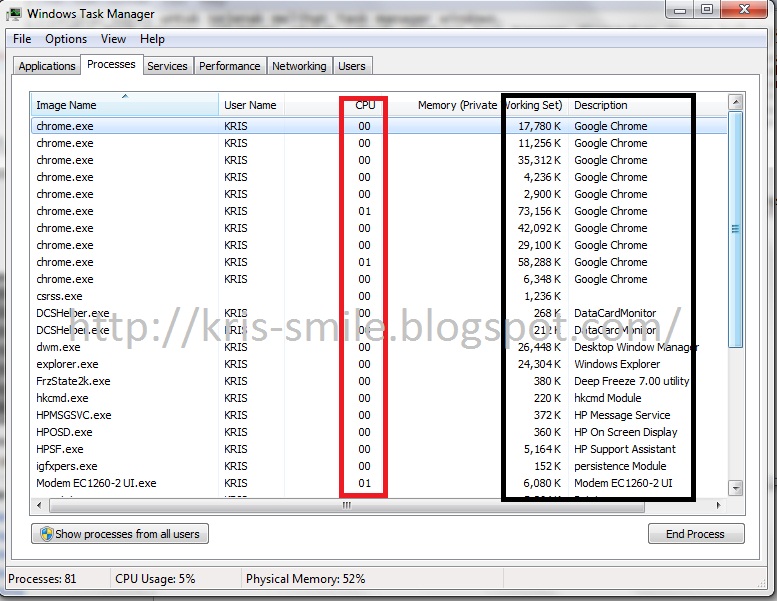The height and width of the screenshot is (601, 777).
Task: Switch to the Users tab
Action: pyautogui.click(x=352, y=66)
